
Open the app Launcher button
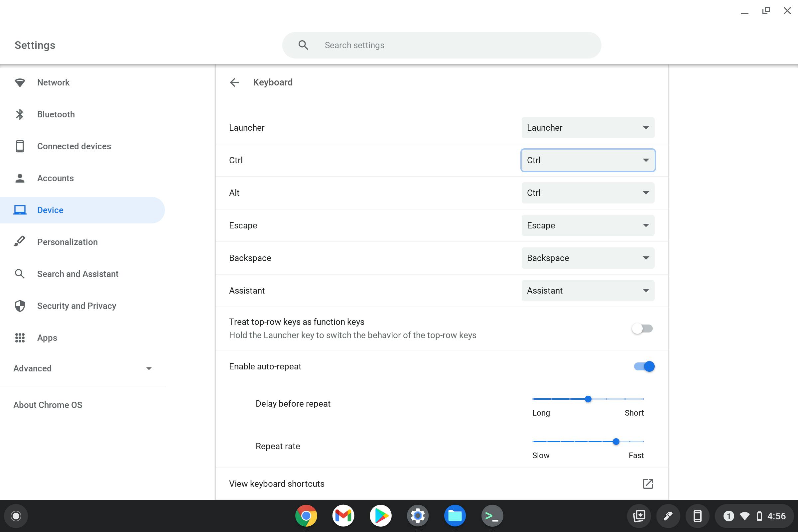tap(16, 515)
